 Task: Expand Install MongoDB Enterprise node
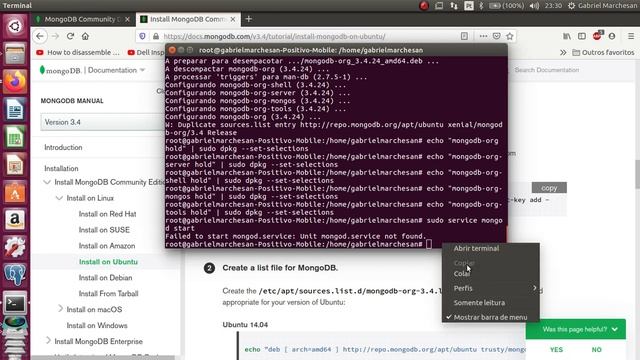click(x=48, y=341)
